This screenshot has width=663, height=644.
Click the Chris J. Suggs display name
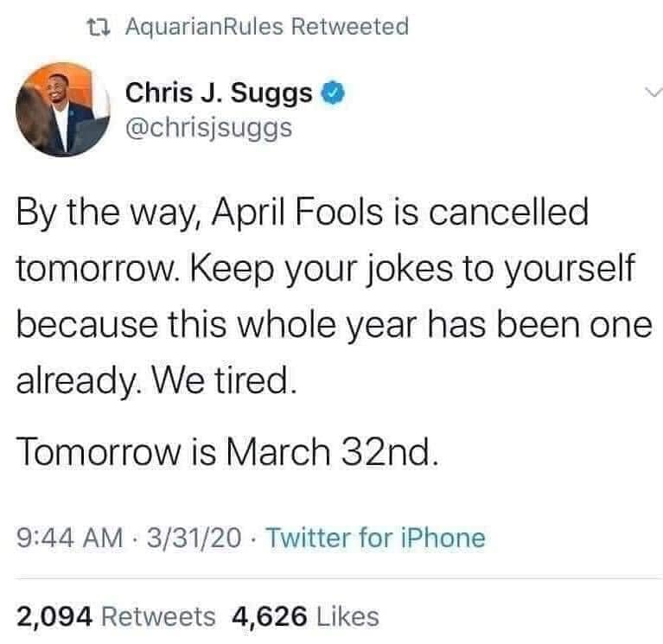(x=220, y=92)
